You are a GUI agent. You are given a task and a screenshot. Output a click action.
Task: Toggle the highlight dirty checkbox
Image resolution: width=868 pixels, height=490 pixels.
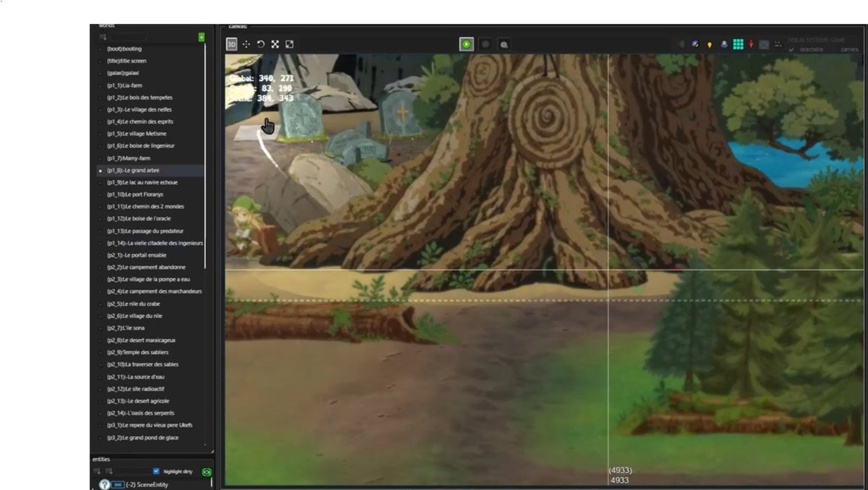pos(156,471)
